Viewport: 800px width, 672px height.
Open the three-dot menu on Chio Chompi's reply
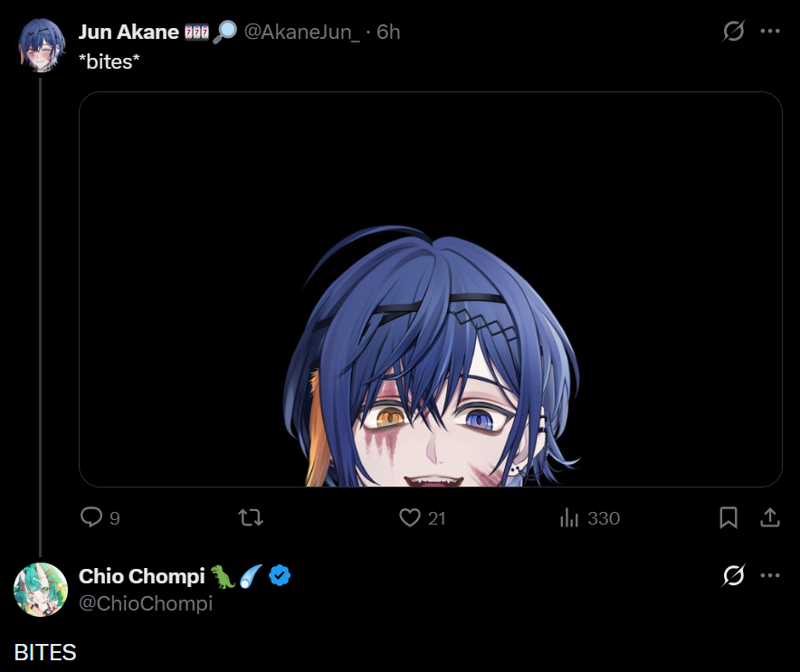point(770,575)
